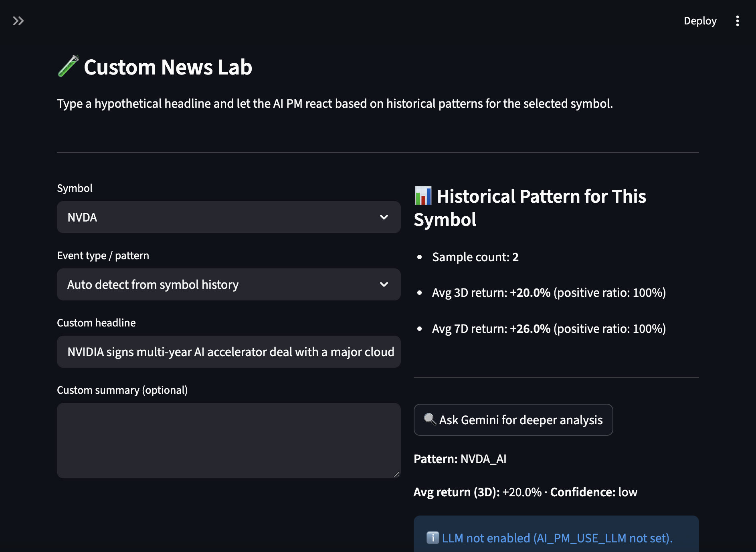Screen dimensions: 756x552
Task: Click the 'Custom summary (optional)' label
Action: pos(122,390)
